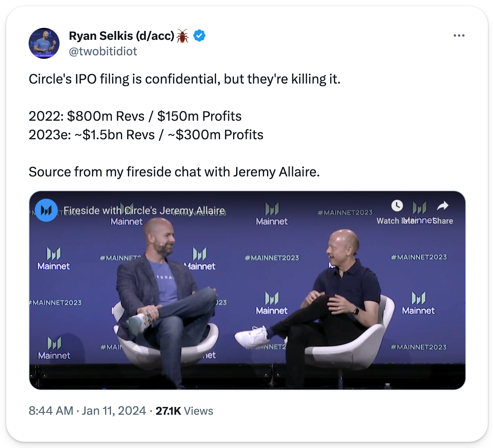
Task: Click the "Share" text label on video
Action: (x=443, y=221)
